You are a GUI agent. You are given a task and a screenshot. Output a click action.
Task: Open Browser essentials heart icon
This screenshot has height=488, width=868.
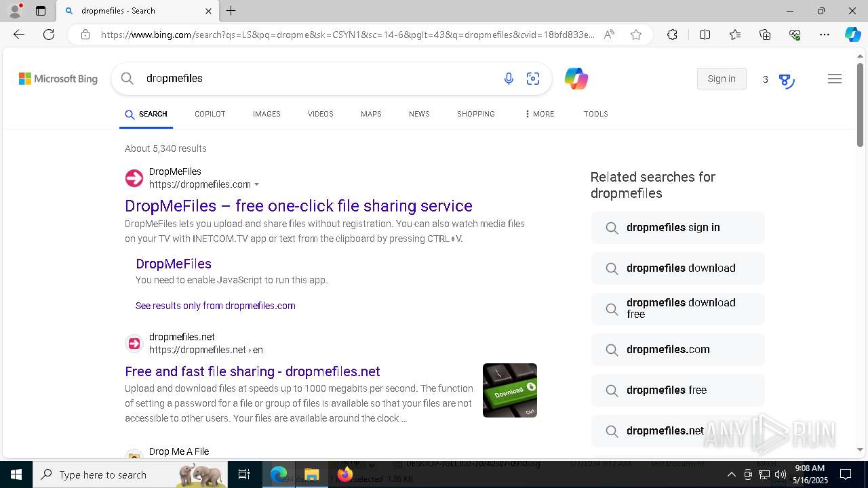[795, 35]
